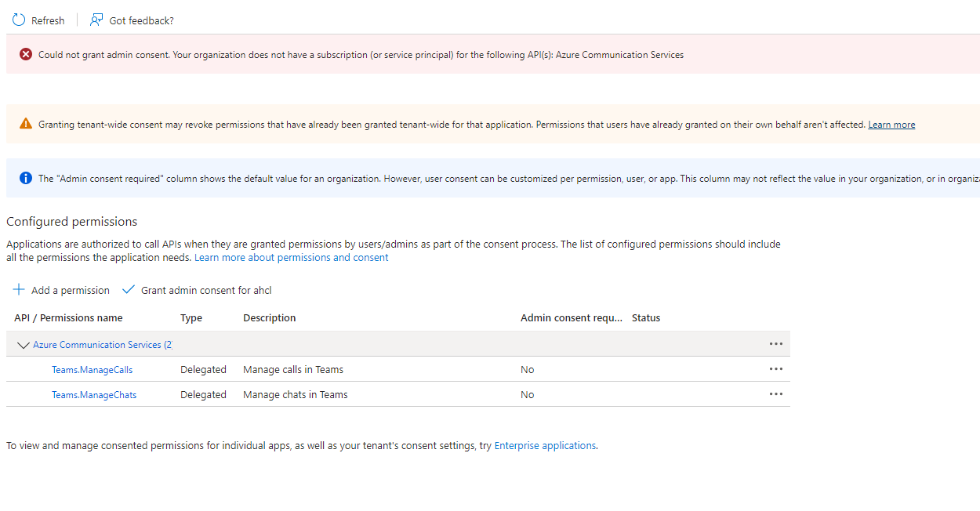
Task: Click the blue info circle icon
Action: coord(26,178)
